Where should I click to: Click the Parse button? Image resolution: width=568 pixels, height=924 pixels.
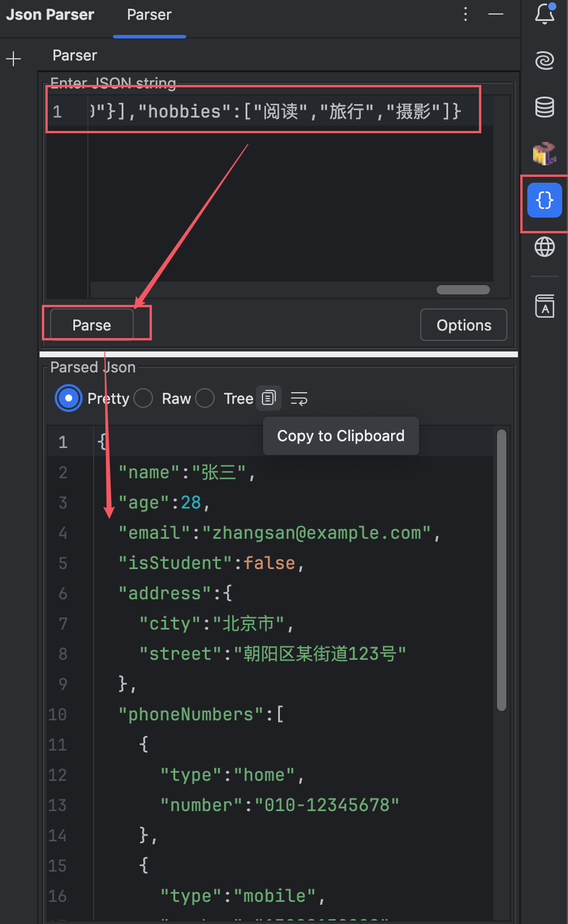coord(92,325)
